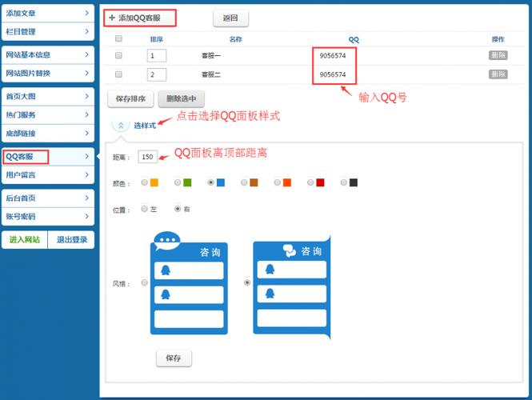Viewport: 532px width, 400px height.
Task: Click the chevron arrow beside 用户留言
Action: click(87, 174)
